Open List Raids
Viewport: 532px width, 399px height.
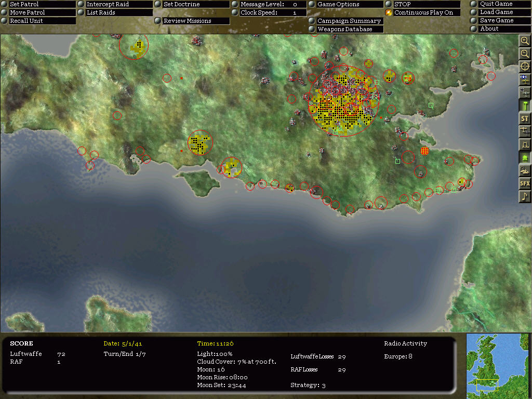pyautogui.click(x=115, y=12)
